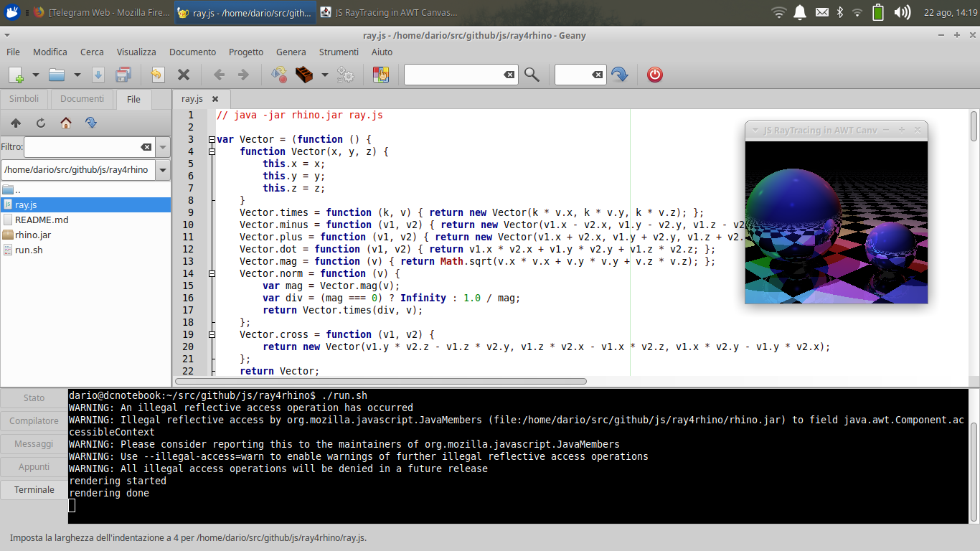The height and width of the screenshot is (551, 980).
Task: Switch to the Simboli sidebar tab
Action: (24, 99)
